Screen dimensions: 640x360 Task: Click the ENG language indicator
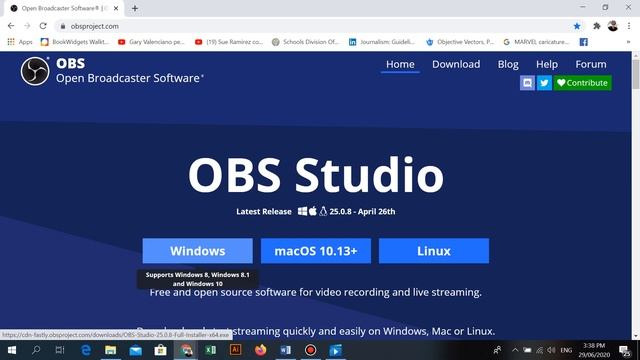566,350
